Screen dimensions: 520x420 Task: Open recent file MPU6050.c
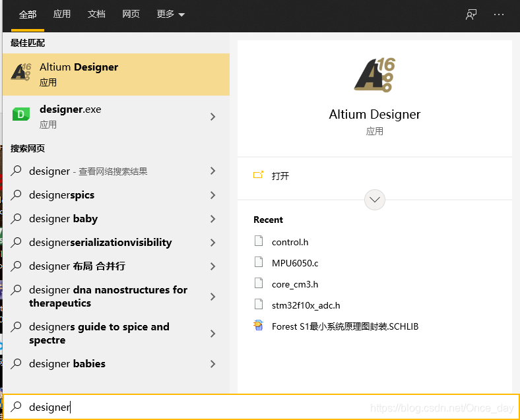[295, 263]
